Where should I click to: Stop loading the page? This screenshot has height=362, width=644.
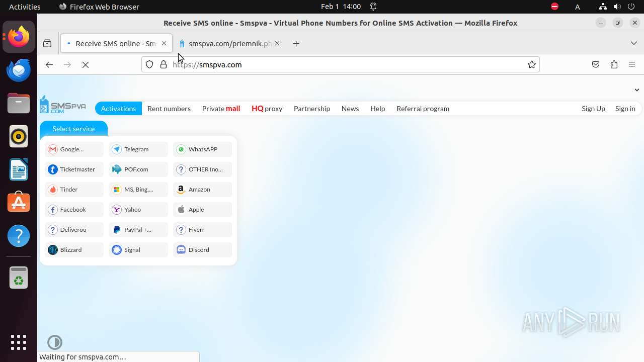(x=86, y=64)
